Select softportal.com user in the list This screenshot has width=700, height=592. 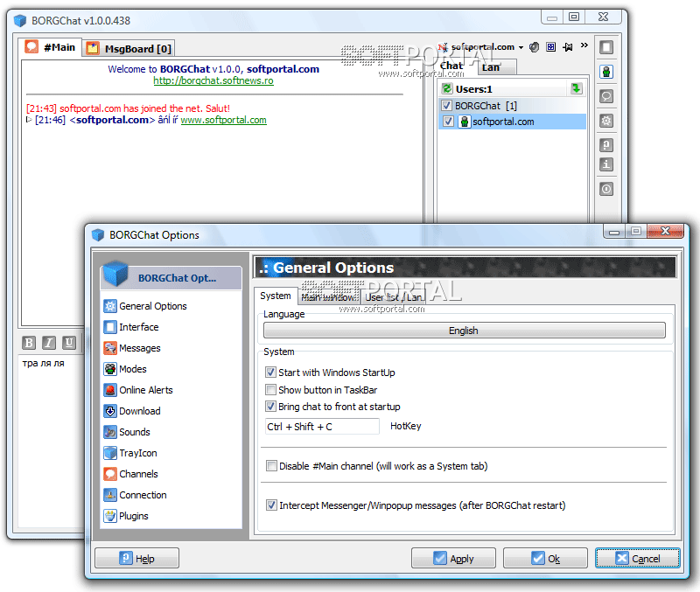pyautogui.click(x=513, y=122)
